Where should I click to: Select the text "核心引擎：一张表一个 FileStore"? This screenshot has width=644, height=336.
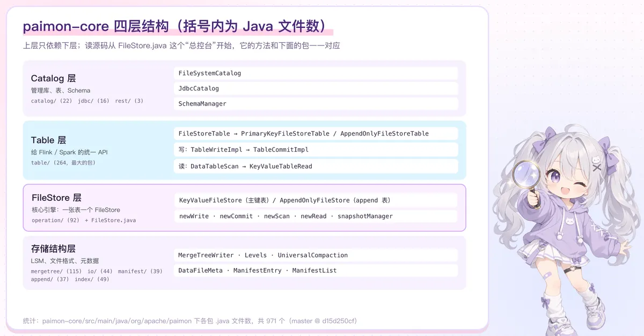pyautogui.click(x=76, y=210)
